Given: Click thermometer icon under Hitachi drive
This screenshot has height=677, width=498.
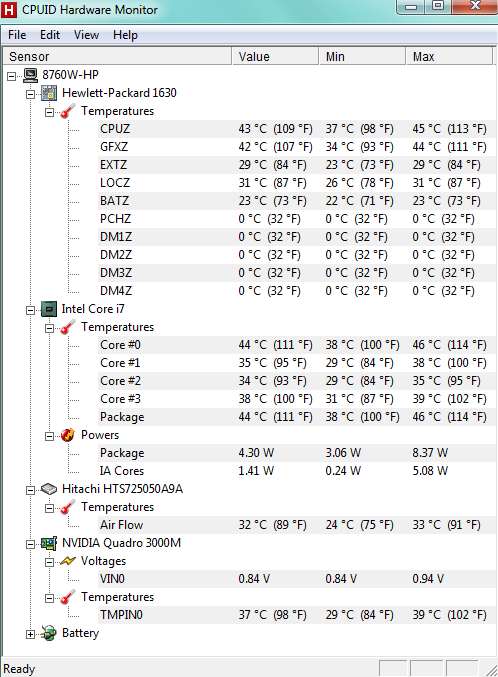Looking at the screenshot, I should pyautogui.click(x=68, y=507).
